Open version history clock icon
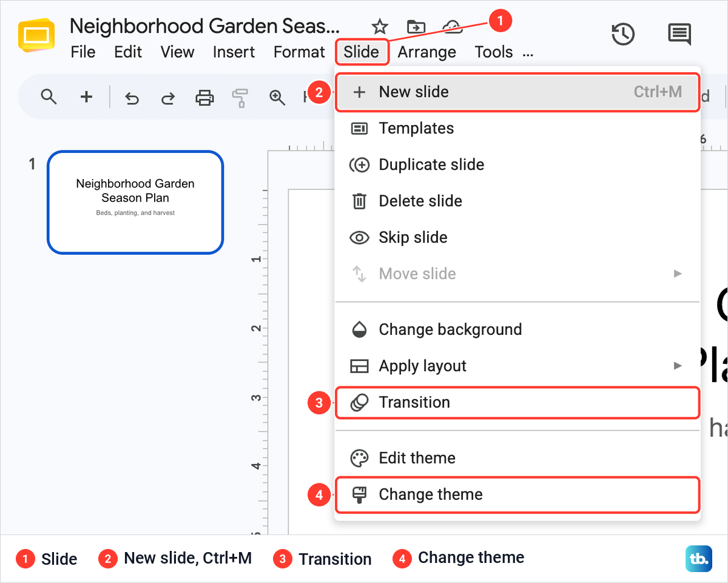This screenshot has width=728, height=583. tap(623, 34)
